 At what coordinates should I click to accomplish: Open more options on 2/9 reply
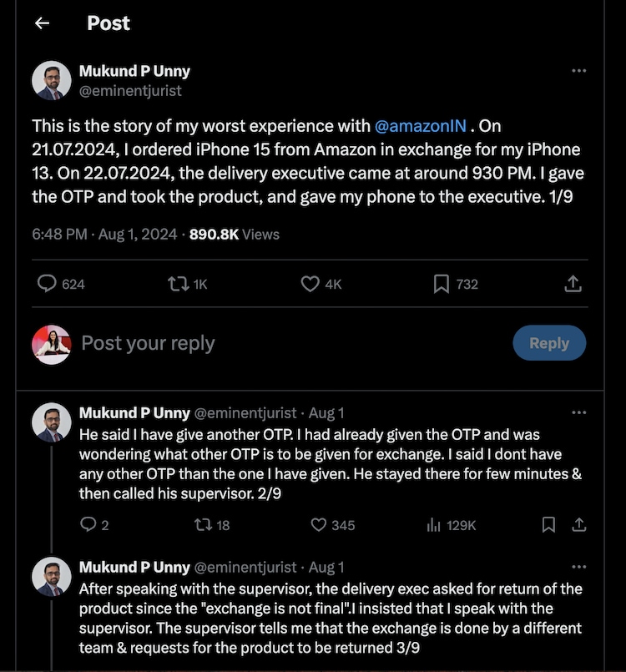click(578, 412)
